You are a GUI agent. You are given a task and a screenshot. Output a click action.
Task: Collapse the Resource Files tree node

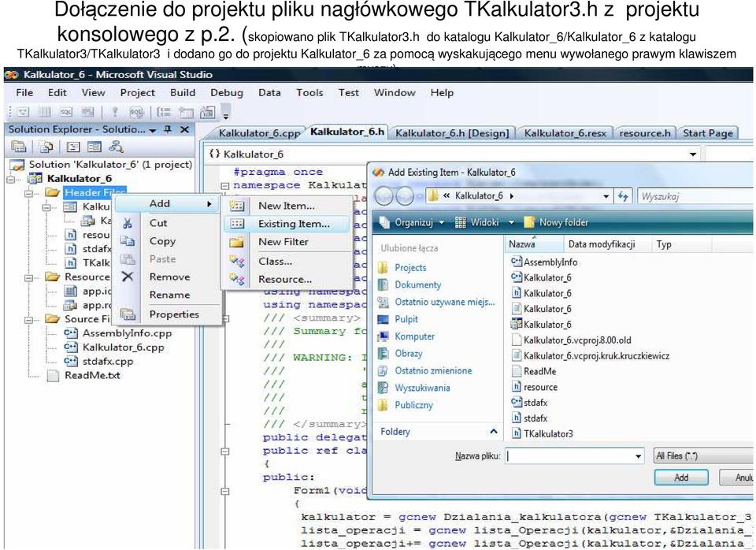29,277
